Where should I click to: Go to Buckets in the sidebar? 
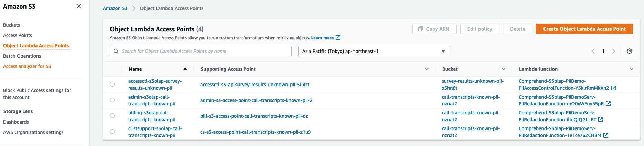coord(12,25)
